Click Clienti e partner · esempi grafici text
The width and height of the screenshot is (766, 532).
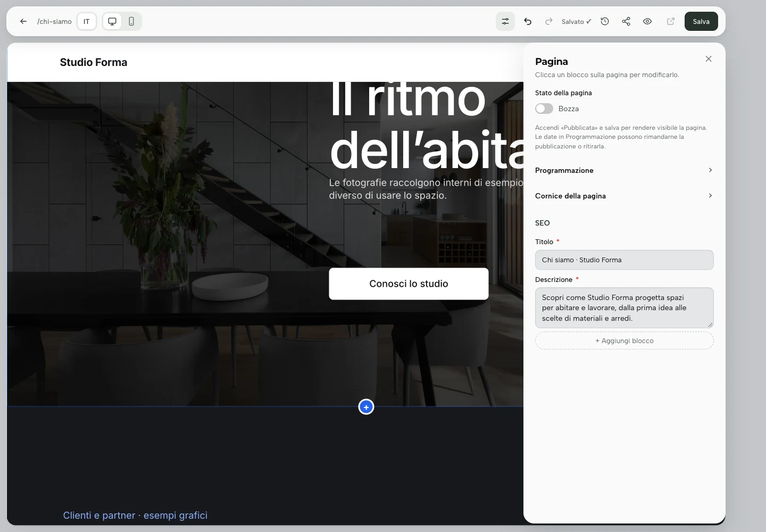(135, 515)
